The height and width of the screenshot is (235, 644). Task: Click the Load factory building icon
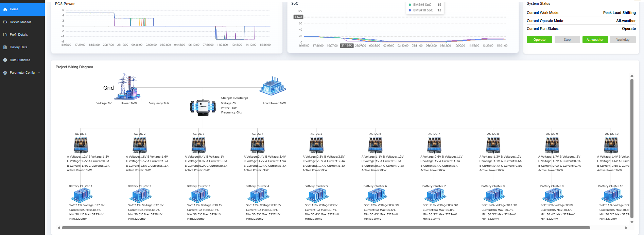(273, 86)
